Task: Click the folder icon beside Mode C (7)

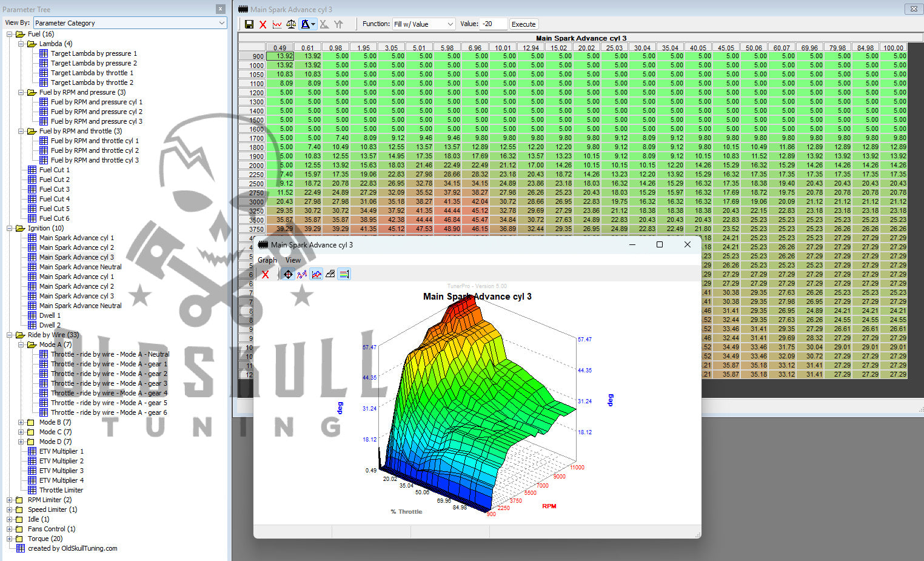Action: [31, 432]
